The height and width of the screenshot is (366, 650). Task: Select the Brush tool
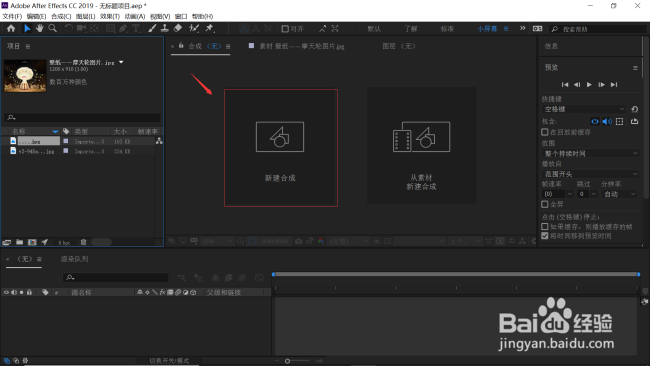tap(152, 28)
